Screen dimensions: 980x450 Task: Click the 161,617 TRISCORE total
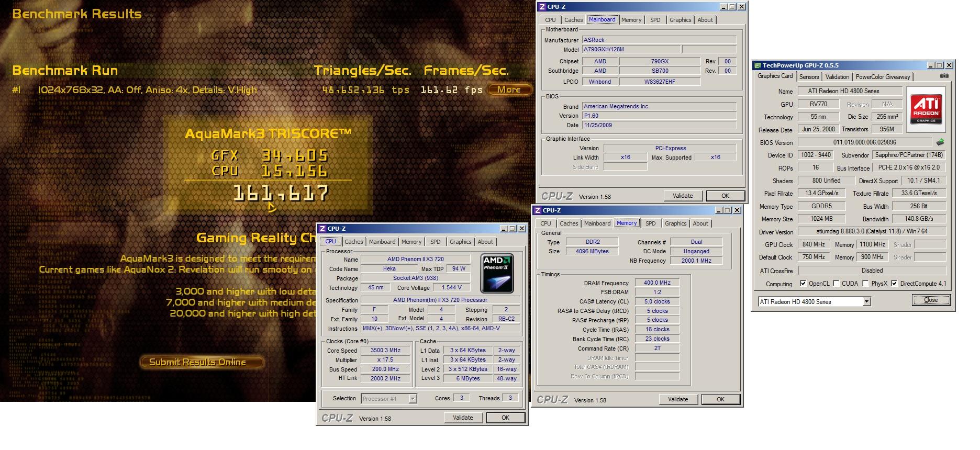[x=281, y=194]
